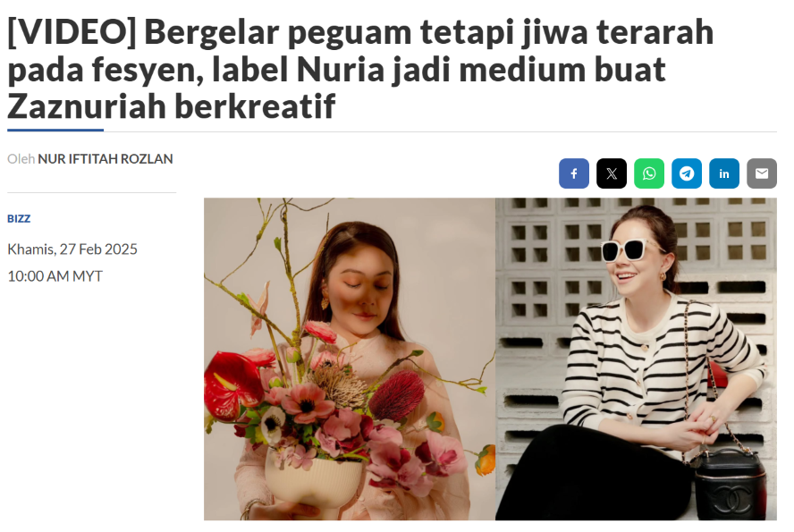Send the article by email icon
794x532 pixels.
[762, 173]
